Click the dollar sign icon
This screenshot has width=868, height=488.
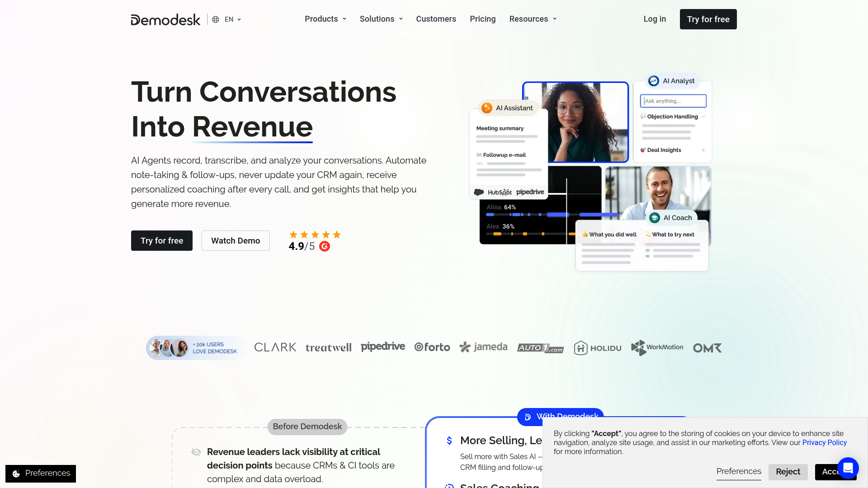(449, 441)
